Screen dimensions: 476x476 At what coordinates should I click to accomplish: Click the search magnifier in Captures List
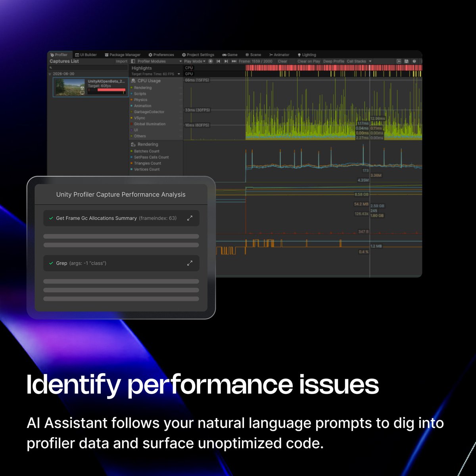(51, 68)
